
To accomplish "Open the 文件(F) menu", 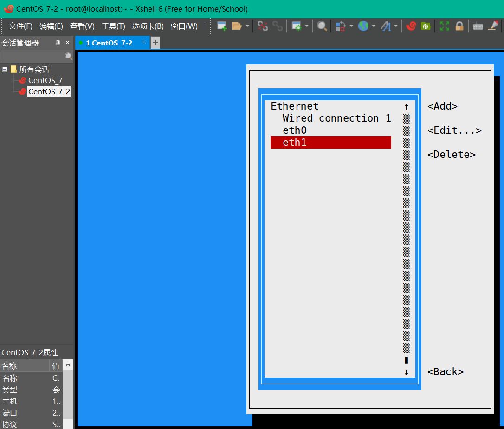I will point(20,26).
